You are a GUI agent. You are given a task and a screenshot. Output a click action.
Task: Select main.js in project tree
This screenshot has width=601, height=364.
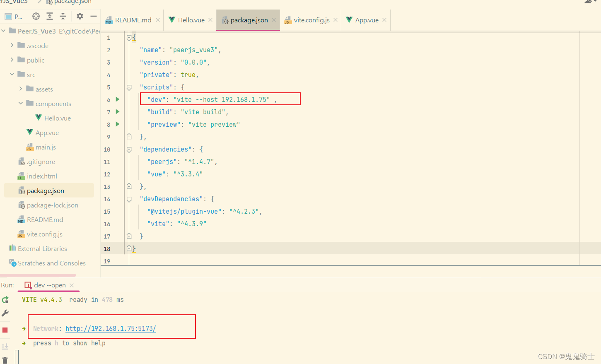pos(41,147)
